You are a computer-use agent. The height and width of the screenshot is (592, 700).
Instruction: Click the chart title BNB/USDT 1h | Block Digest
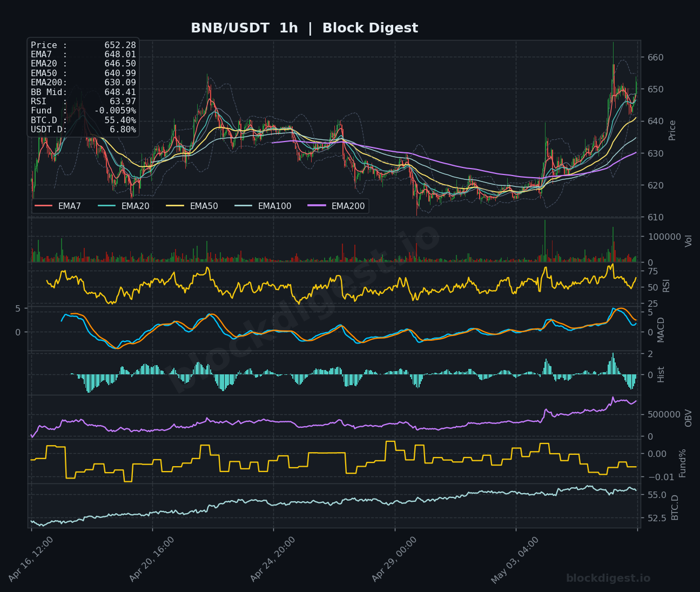[x=304, y=28]
